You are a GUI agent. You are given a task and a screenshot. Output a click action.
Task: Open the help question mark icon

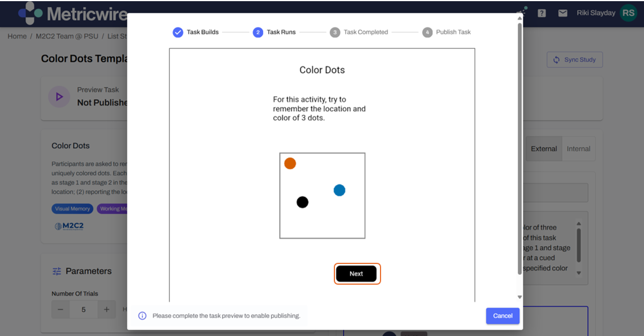[x=541, y=13]
